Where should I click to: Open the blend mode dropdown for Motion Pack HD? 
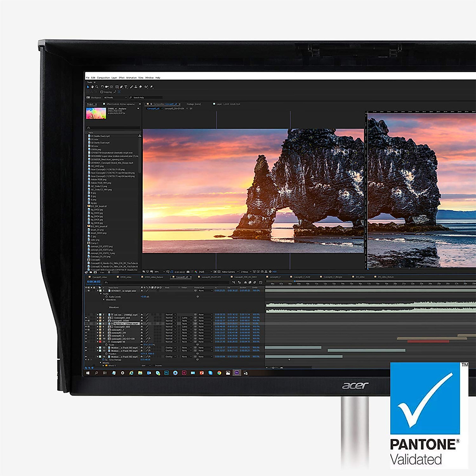click(x=170, y=347)
